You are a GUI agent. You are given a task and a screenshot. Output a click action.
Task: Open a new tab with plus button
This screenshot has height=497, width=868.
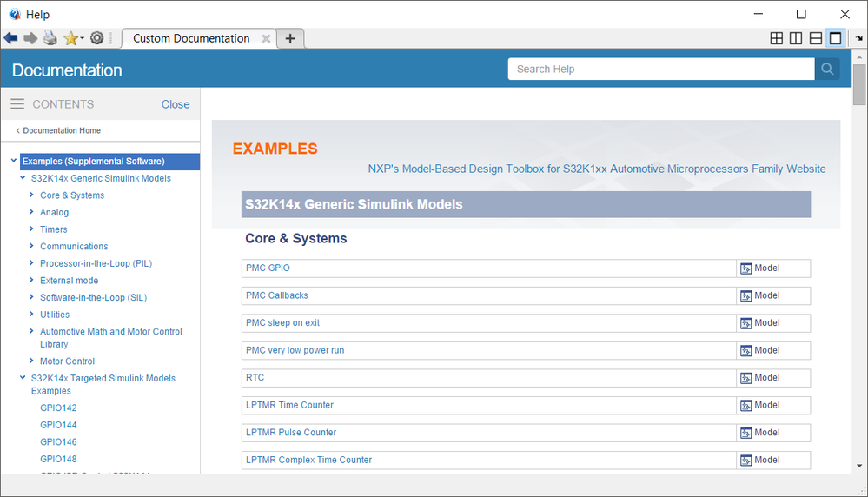click(x=290, y=38)
